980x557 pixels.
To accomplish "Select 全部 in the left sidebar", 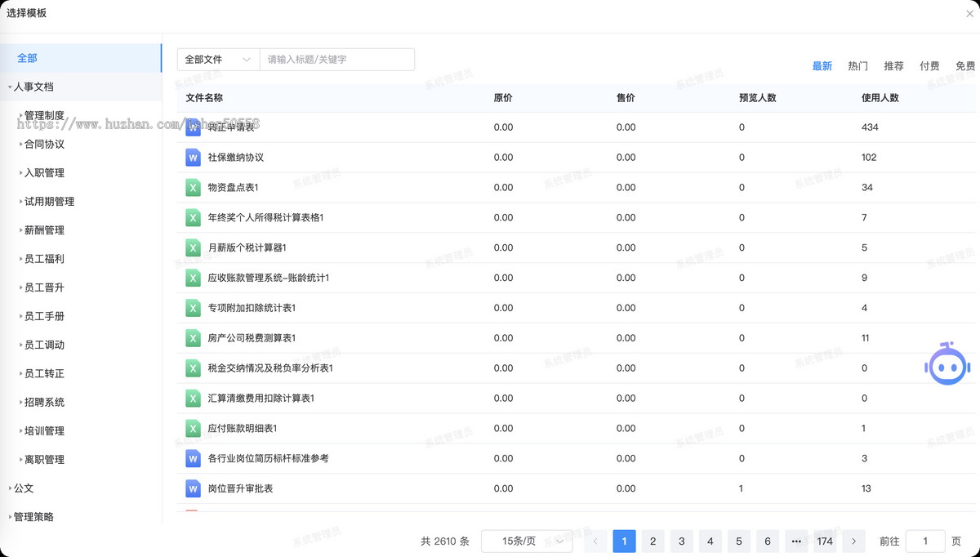I will coord(81,58).
